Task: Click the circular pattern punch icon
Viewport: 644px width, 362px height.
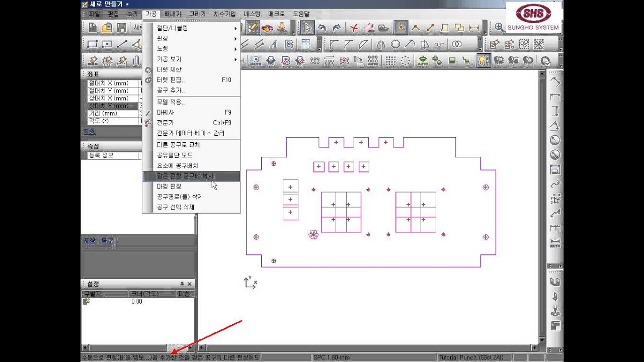Action: 405,61
